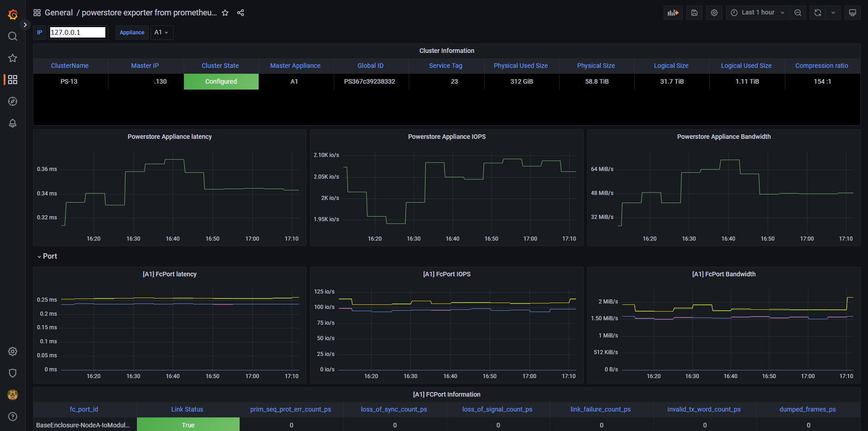Open [A1] FcPort latency panel menu
This screenshot has width=868, height=431.
[170, 274]
